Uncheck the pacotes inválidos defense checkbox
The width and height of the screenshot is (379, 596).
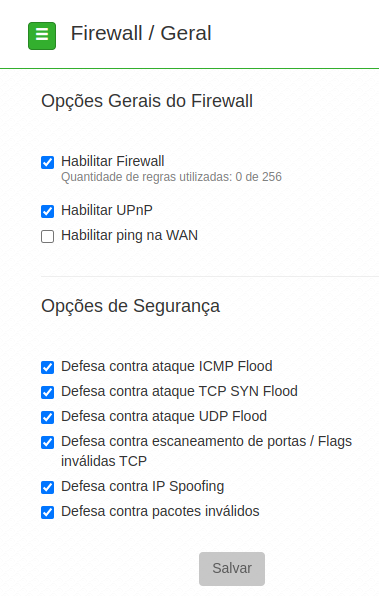pyautogui.click(x=48, y=512)
